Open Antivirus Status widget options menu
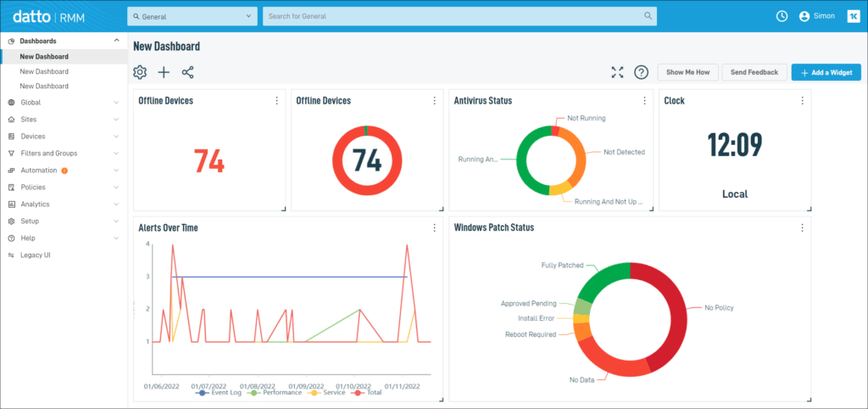This screenshot has height=409, width=868. [x=644, y=101]
